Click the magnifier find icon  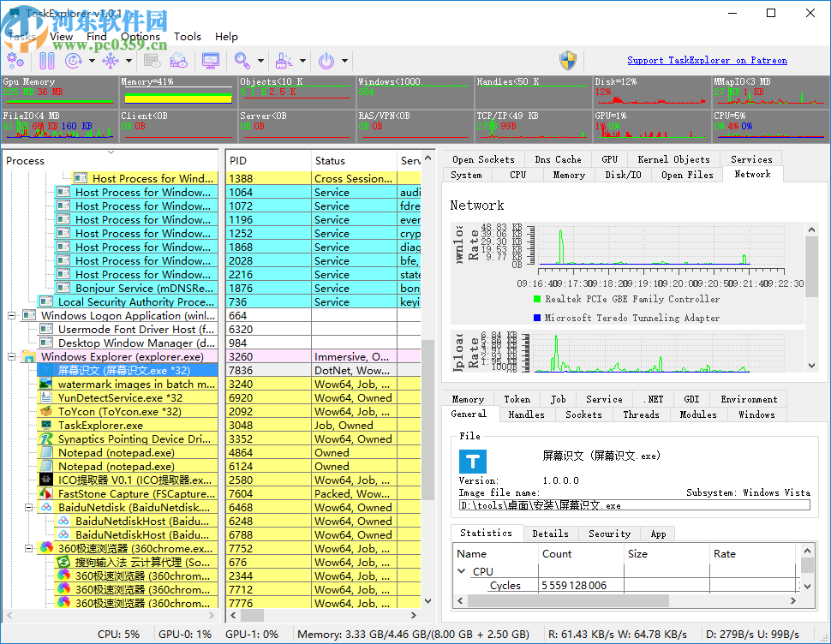(242, 60)
